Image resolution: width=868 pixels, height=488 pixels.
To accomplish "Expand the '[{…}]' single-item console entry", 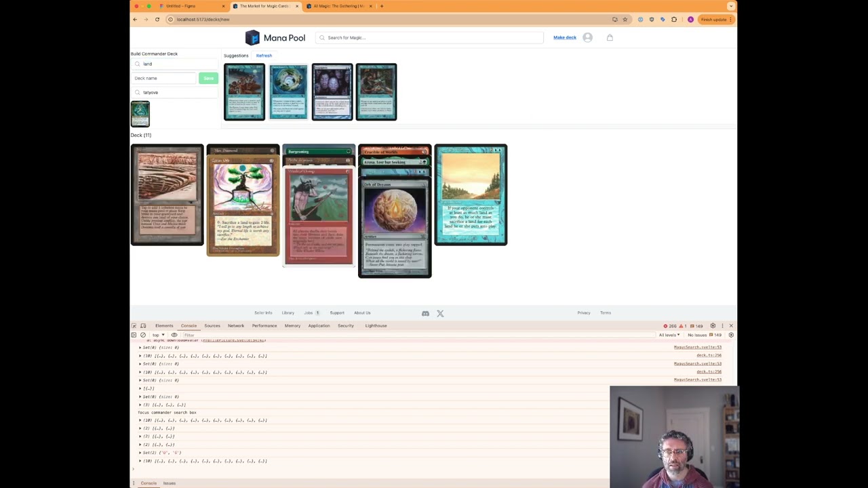I will tap(140, 388).
